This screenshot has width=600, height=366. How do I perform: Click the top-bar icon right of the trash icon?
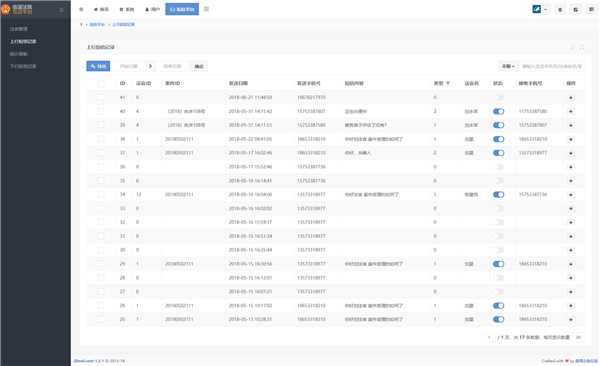(x=576, y=10)
